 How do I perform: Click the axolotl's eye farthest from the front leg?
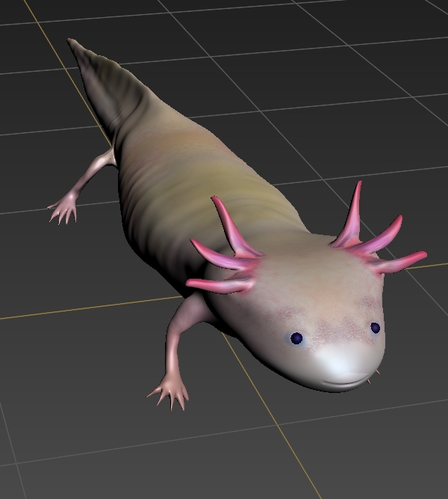(x=375, y=327)
